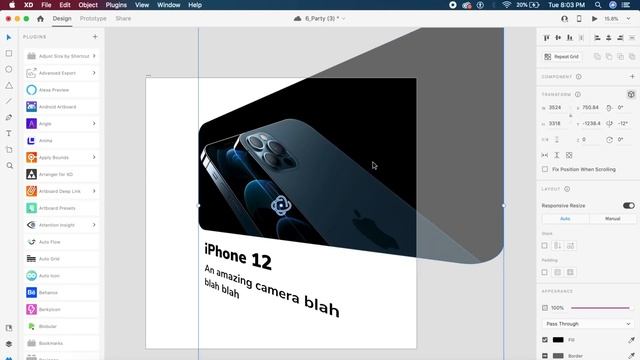
Task: Select the Select (arrow) tool
Action: (x=9, y=38)
